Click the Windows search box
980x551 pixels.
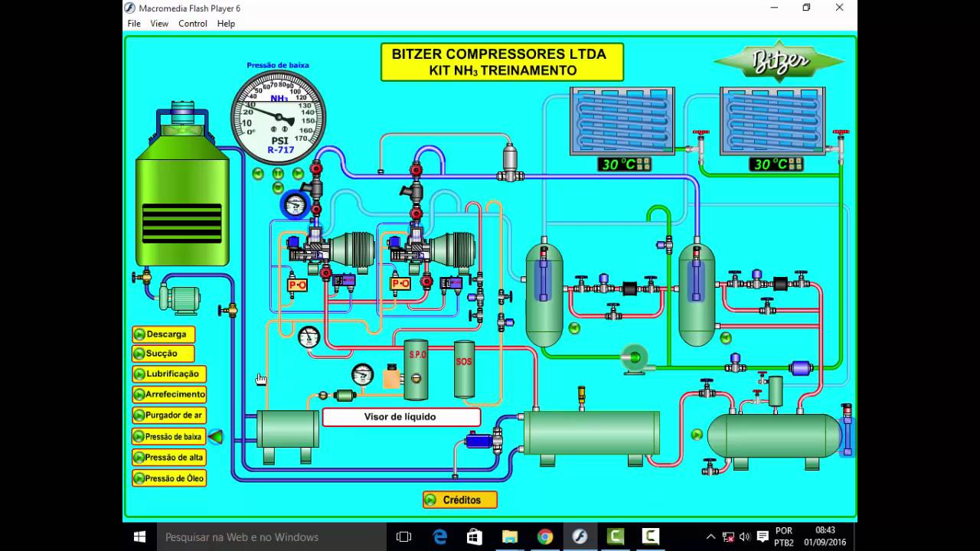click(x=272, y=537)
